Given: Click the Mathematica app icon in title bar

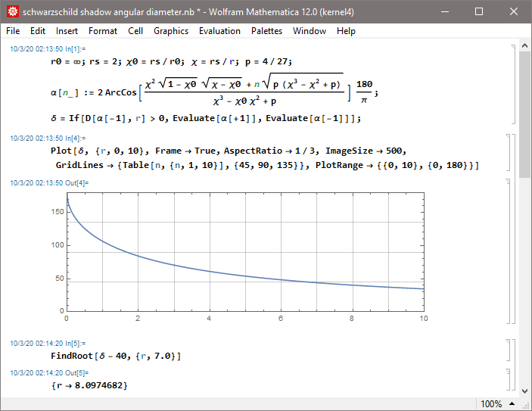Looking at the screenshot, I should tap(12, 12).
